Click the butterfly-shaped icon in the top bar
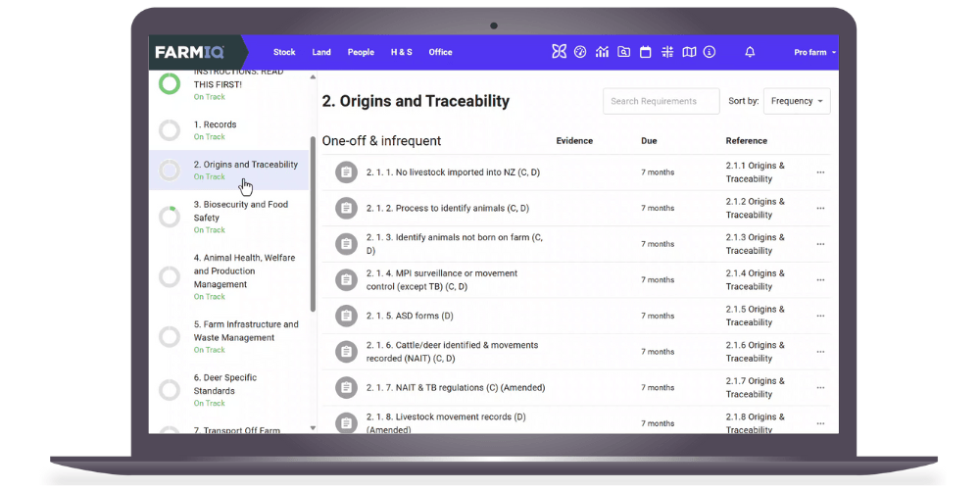980x490 pixels. tap(559, 52)
